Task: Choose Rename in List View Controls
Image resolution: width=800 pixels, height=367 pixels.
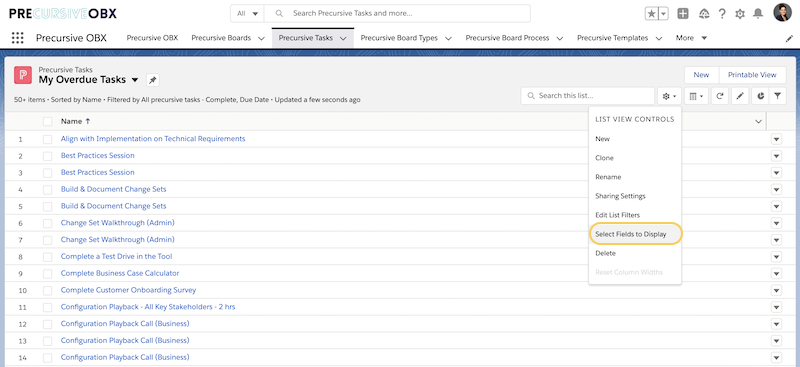Action: (635, 177)
